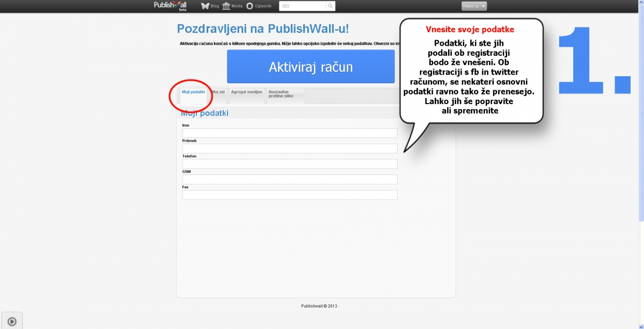The height and width of the screenshot is (329, 644).
Task: Select the Telefon input box
Action: (290, 164)
